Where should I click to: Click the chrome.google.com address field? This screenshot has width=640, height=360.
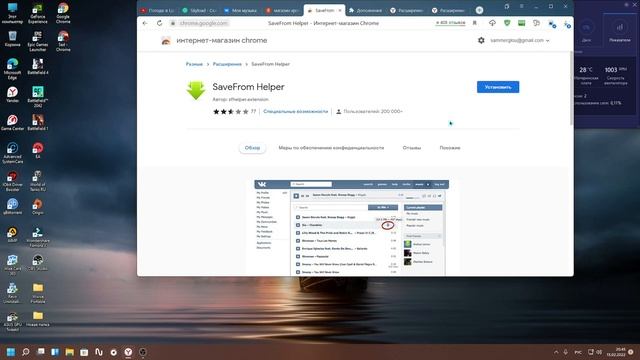[203, 23]
